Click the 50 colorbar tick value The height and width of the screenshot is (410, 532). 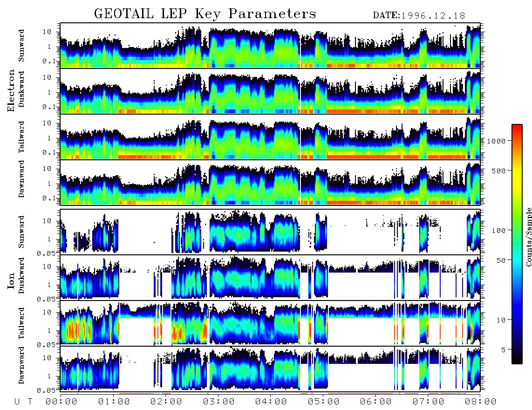pyautogui.click(x=501, y=260)
